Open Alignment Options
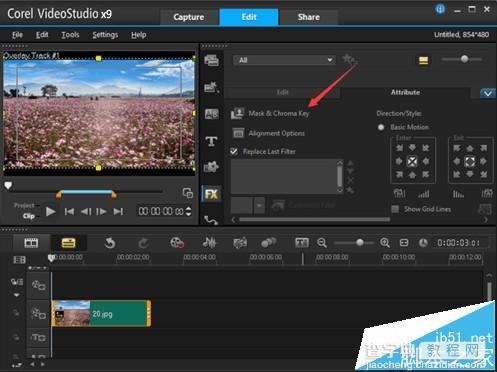This screenshot has width=497, height=372. (277, 133)
